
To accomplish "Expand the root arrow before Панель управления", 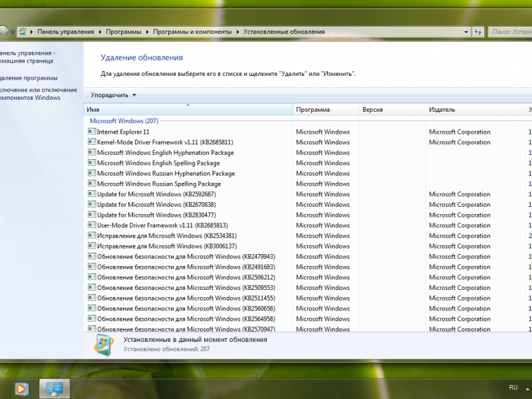I will [31, 32].
